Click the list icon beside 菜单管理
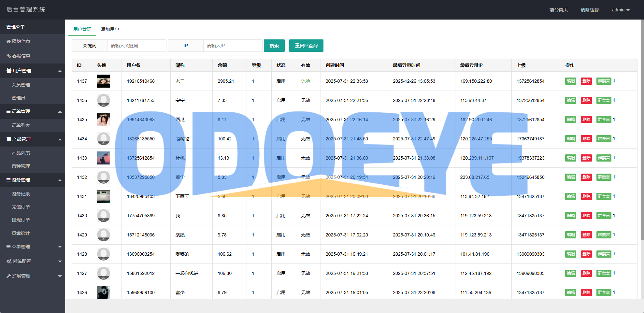The width and height of the screenshot is (644, 313). [8, 247]
